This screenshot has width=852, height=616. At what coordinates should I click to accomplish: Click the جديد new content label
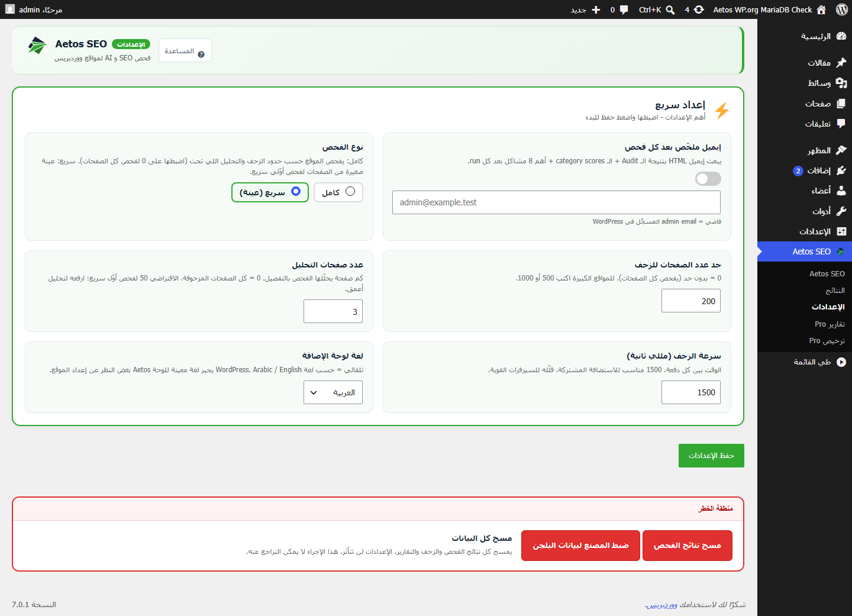pos(578,10)
